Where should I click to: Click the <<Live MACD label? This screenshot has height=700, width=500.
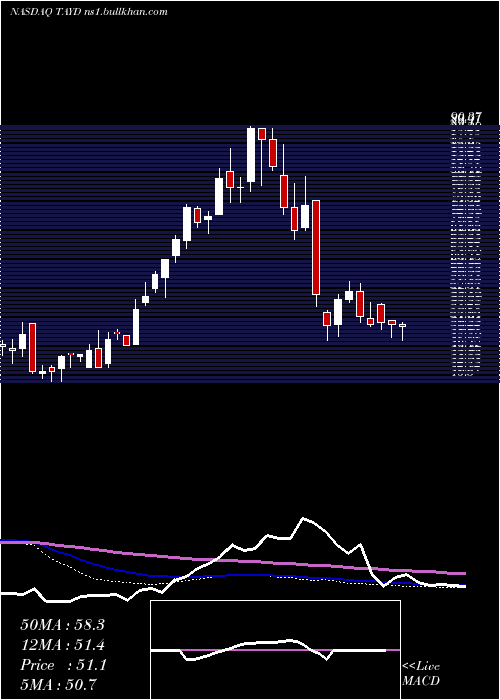tap(421, 674)
